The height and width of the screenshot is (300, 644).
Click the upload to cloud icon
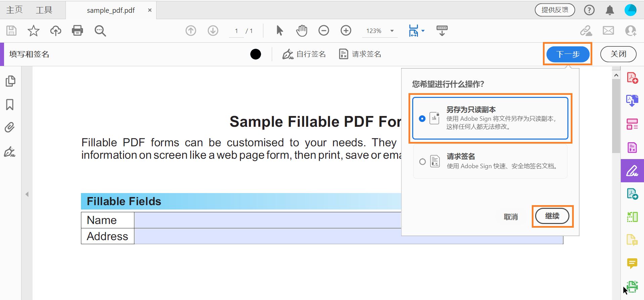coord(56,31)
